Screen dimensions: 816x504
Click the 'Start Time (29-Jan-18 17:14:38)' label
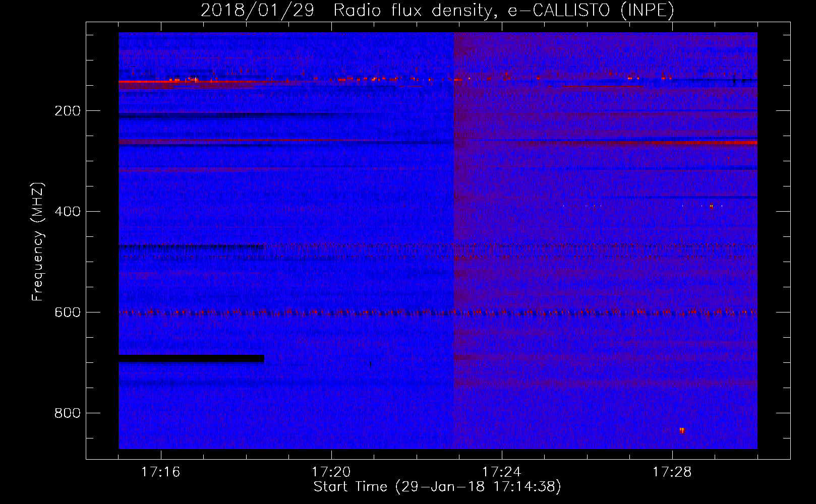coord(437,487)
